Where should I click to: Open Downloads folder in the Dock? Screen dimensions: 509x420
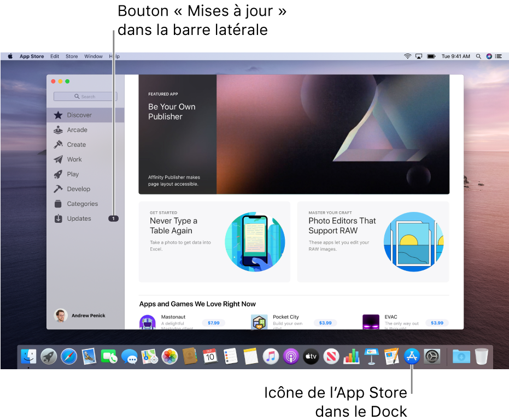tap(461, 357)
